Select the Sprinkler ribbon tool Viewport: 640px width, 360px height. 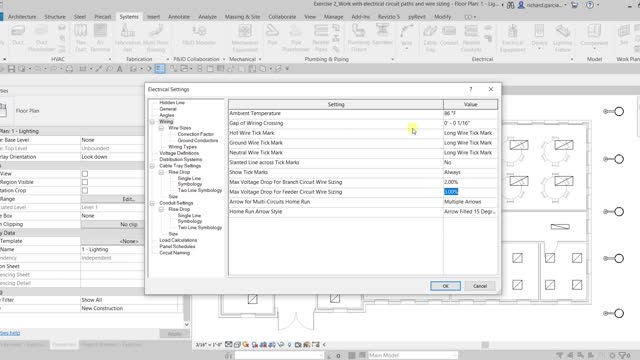[382, 35]
